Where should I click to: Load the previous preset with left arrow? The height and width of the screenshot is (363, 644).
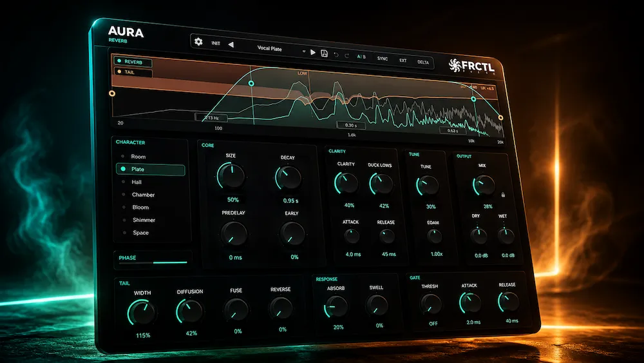point(231,44)
